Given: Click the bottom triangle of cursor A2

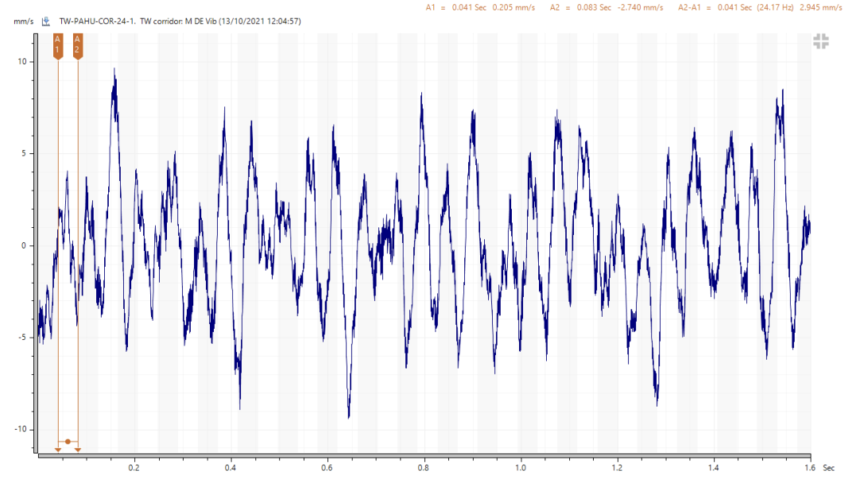Looking at the screenshot, I should 77,450.
